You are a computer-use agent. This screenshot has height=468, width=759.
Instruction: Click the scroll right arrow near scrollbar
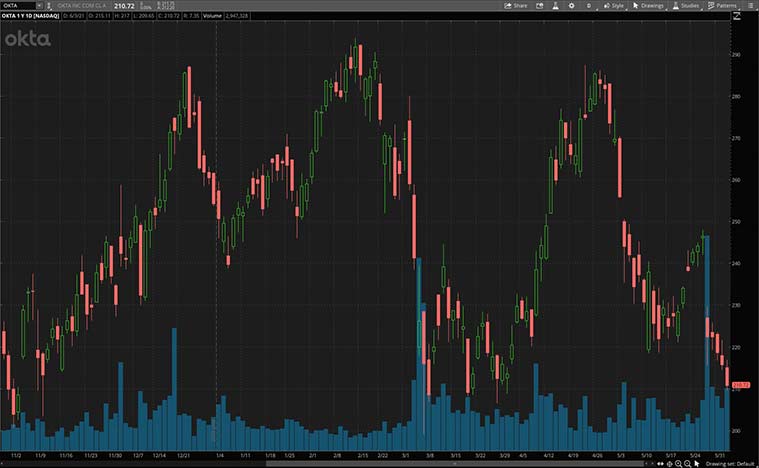653,464
